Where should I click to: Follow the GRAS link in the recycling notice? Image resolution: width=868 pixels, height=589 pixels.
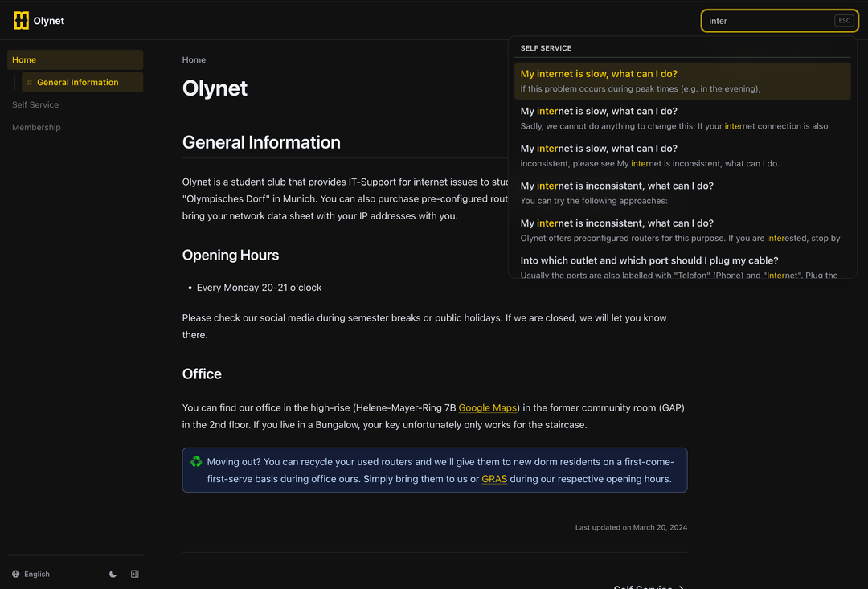coord(494,479)
